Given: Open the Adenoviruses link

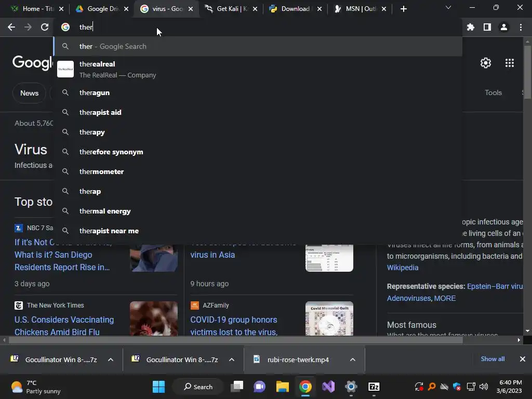Looking at the screenshot, I should [409, 298].
